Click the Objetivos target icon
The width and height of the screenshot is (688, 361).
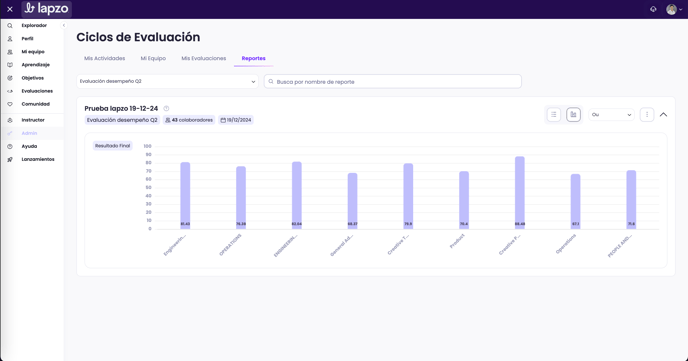click(x=10, y=78)
